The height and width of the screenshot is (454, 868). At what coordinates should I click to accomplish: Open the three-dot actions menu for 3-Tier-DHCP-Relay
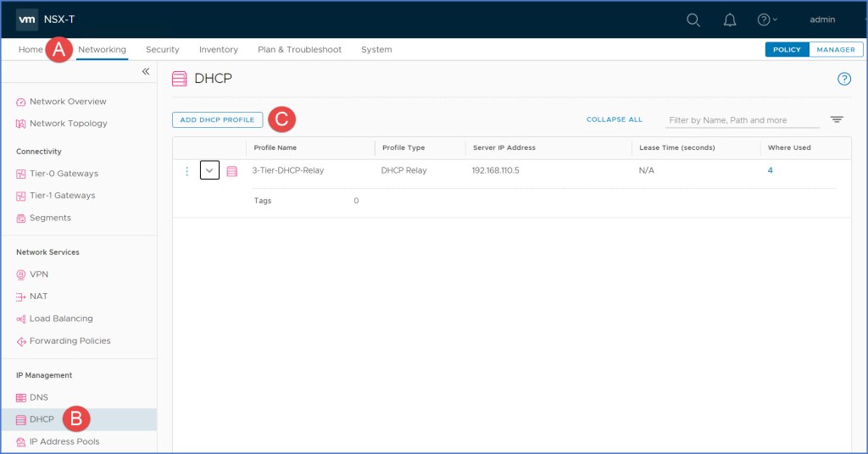point(187,171)
